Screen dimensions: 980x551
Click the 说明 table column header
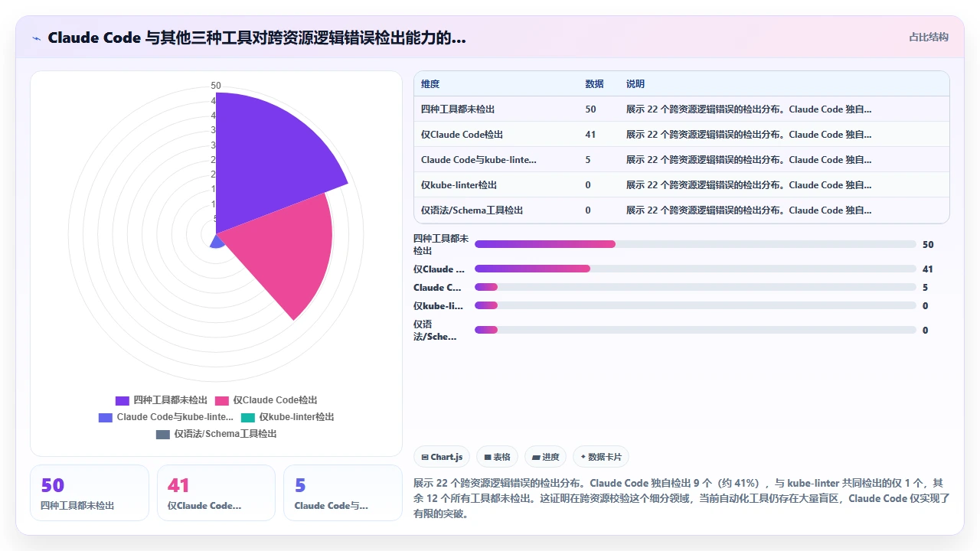[635, 84]
